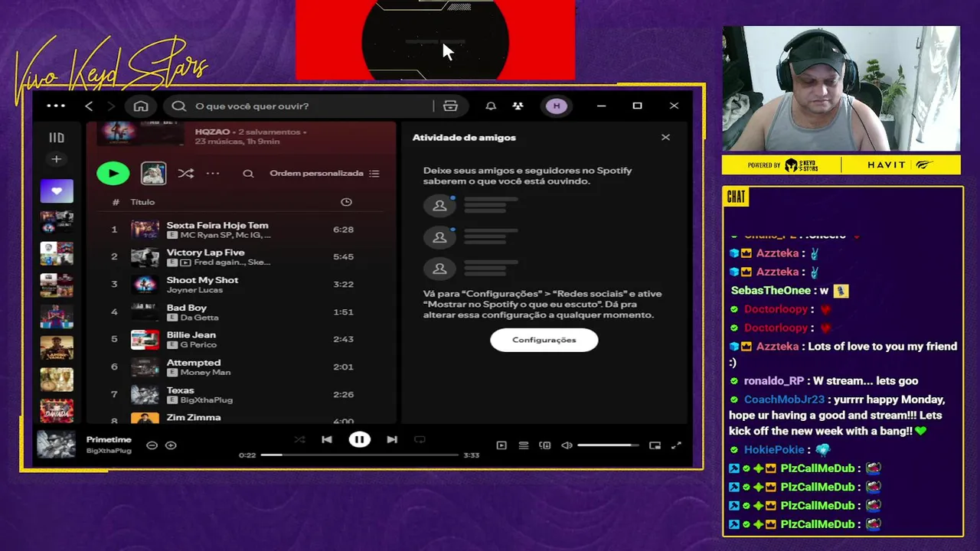Sort tracks by 'Título' column header
Viewport: 980px width, 551px height.
pyautogui.click(x=142, y=202)
